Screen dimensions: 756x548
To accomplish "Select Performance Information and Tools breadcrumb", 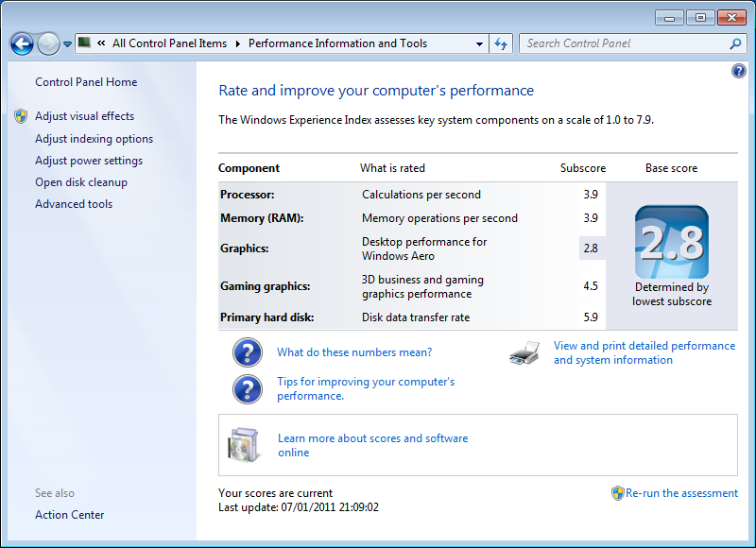I will (337, 43).
